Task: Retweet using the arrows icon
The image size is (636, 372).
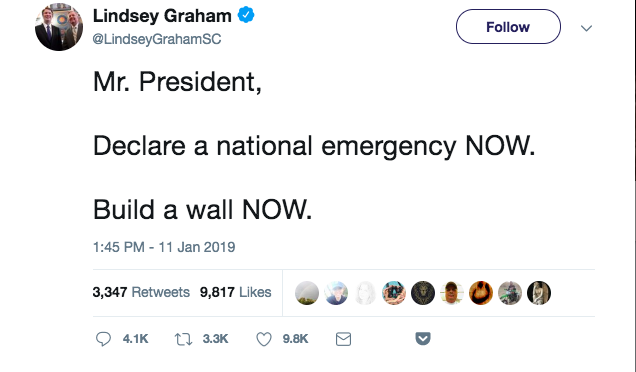Action: pyautogui.click(x=183, y=339)
